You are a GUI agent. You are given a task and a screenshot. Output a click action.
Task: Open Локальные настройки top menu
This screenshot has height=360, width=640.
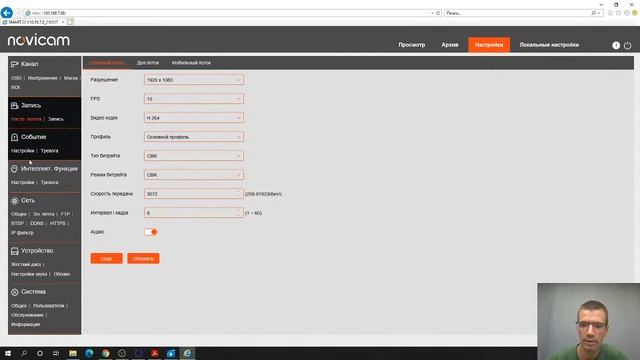549,45
